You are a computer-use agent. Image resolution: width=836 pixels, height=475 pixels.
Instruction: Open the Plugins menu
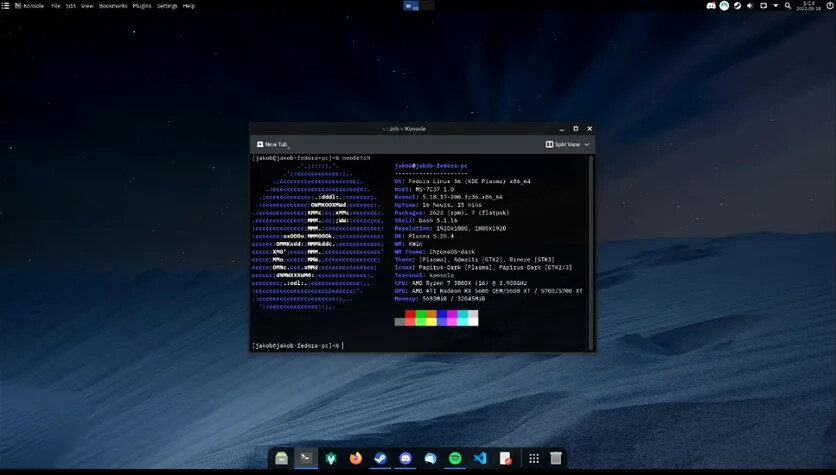(x=142, y=6)
